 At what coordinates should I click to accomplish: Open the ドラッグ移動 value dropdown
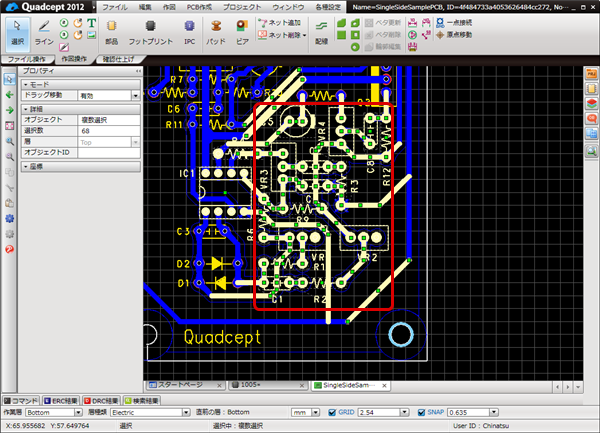point(135,96)
